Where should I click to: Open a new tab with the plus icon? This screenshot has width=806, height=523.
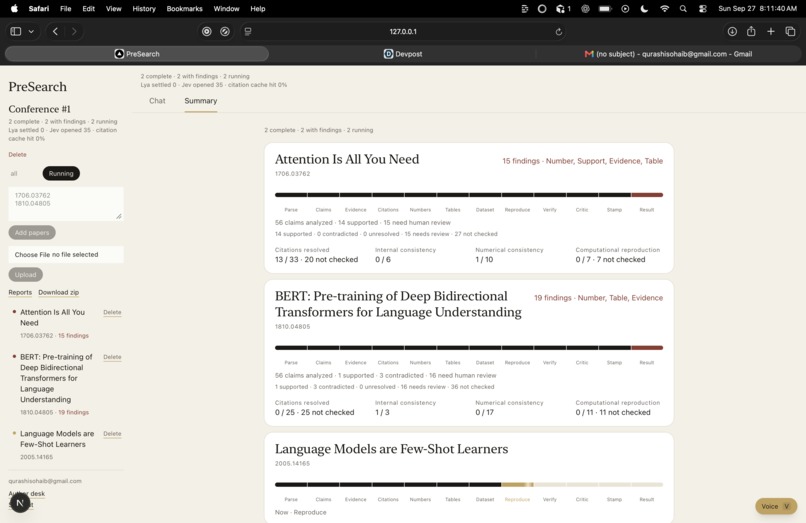coord(771,31)
